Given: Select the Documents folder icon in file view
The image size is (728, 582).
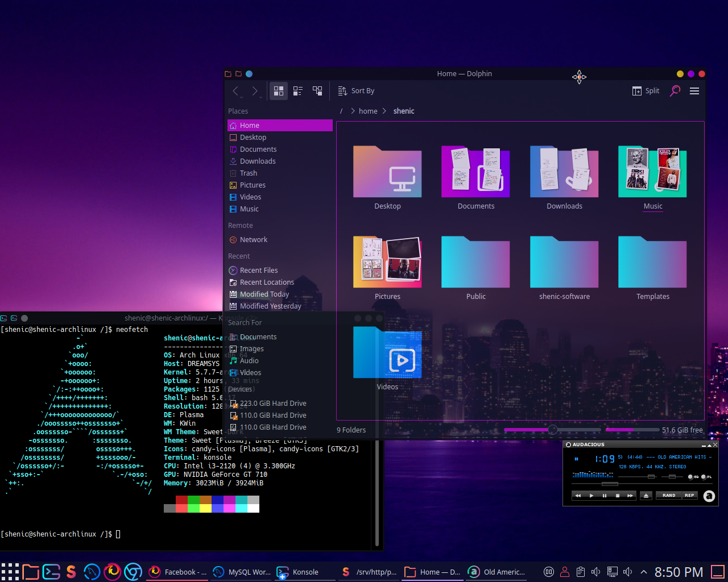Looking at the screenshot, I should click(x=475, y=172).
